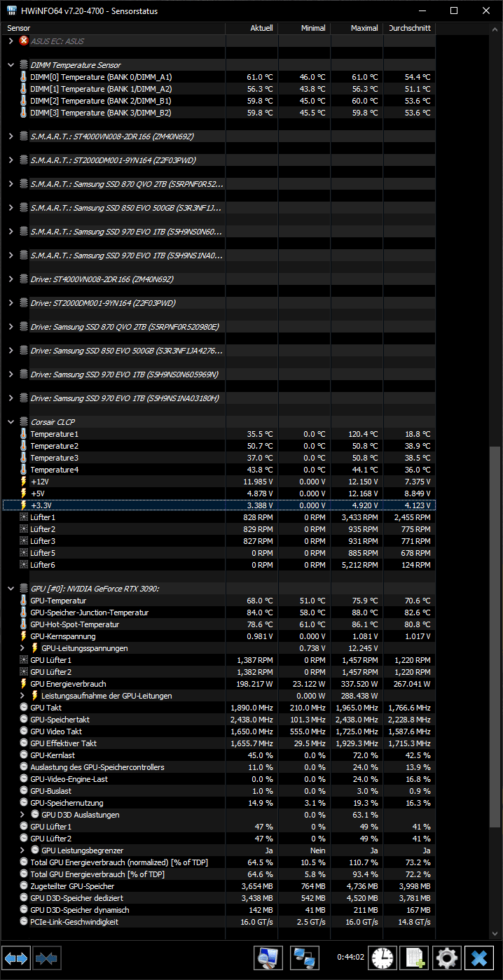Click clock icon next to GPU Takt
This screenshot has height=980, width=503.
point(24,708)
